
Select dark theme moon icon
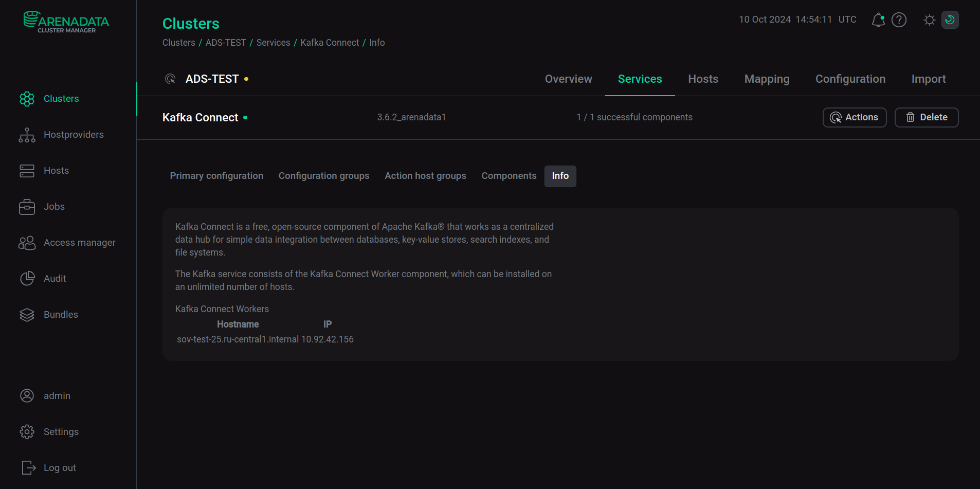[x=950, y=20]
